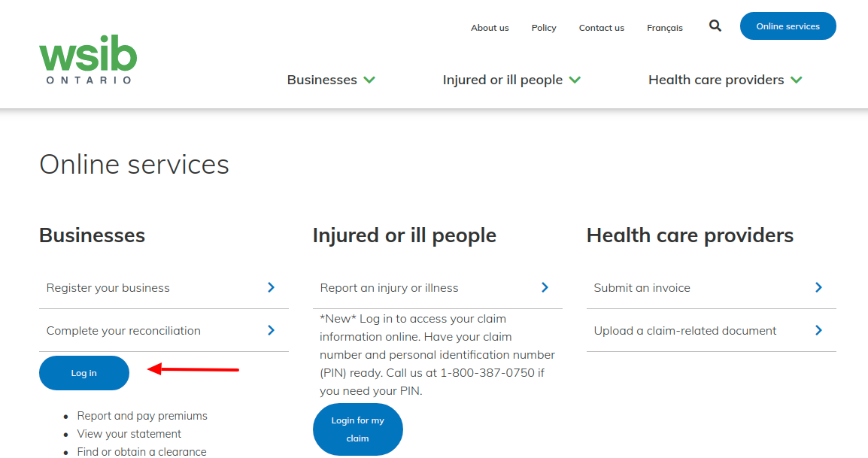Screen dimensions: 868x458
Task: Open Report an injury or illness link
Action: click(437, 288)
